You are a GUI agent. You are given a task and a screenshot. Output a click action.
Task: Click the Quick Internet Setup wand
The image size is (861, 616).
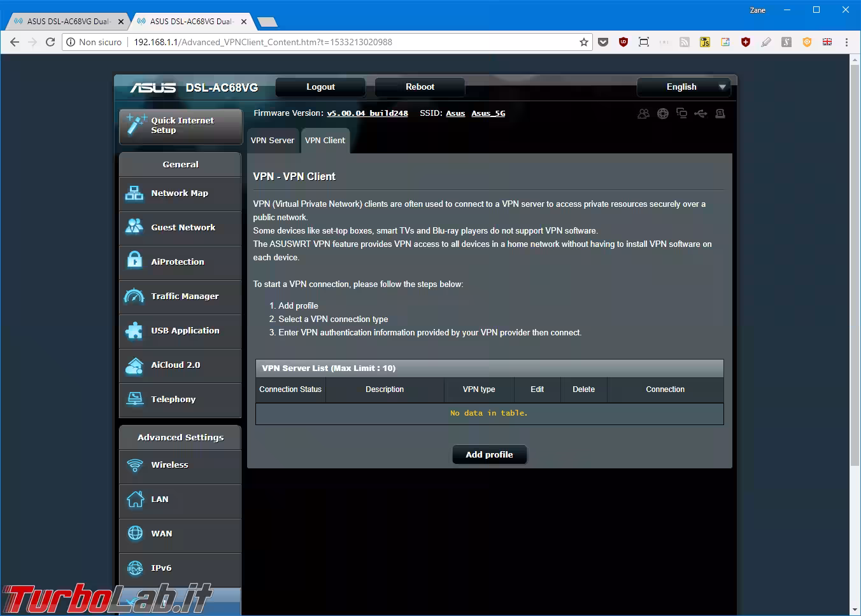coord(136,125)
